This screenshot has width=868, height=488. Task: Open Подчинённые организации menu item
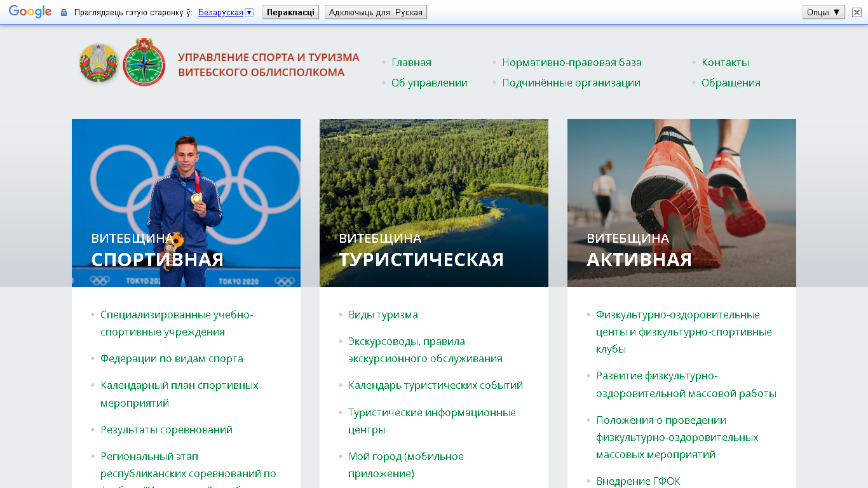pyautogui.click(x=571, y=83)
